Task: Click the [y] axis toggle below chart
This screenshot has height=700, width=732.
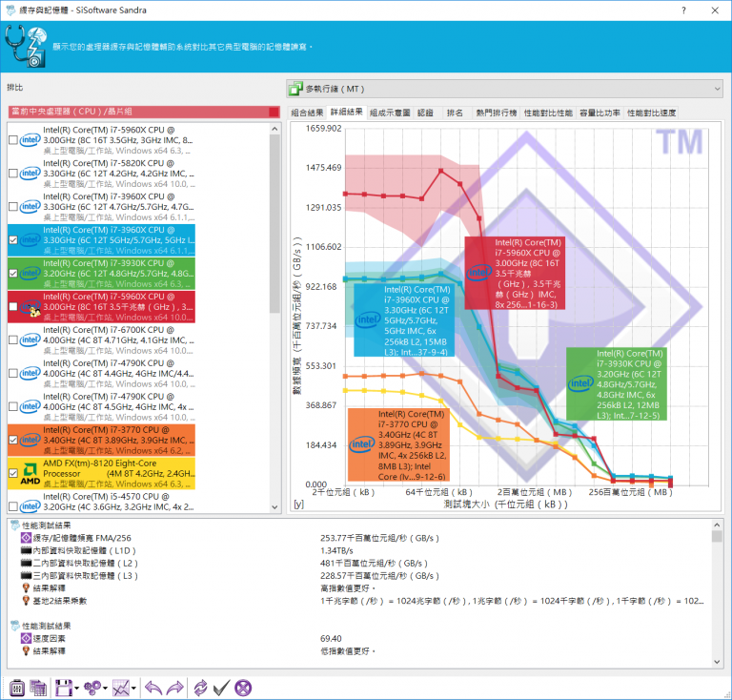Action: pyautogui.click(x=298, y=504)
